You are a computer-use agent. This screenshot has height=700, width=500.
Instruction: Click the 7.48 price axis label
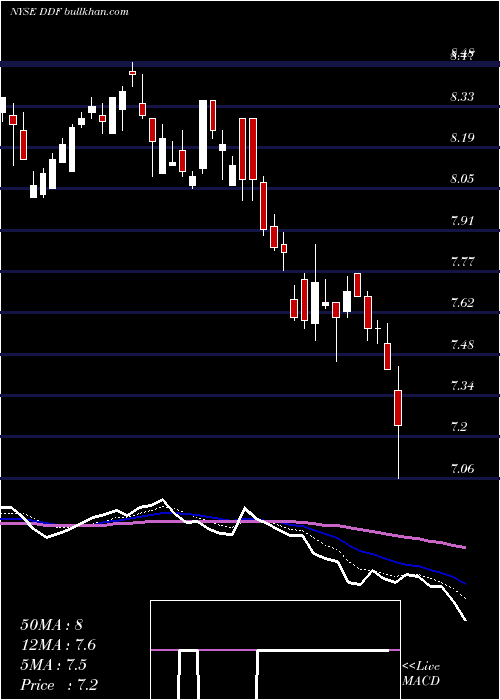click(462, 344)
